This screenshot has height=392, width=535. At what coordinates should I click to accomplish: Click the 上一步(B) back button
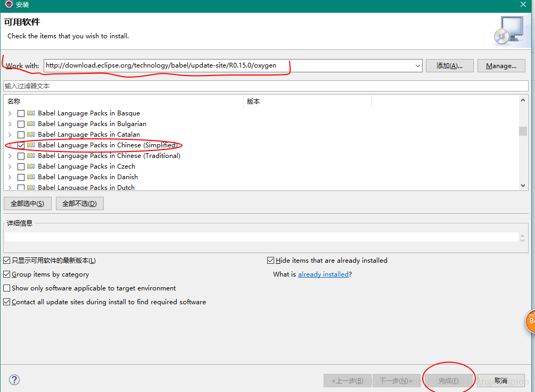[x=348, y=380]
